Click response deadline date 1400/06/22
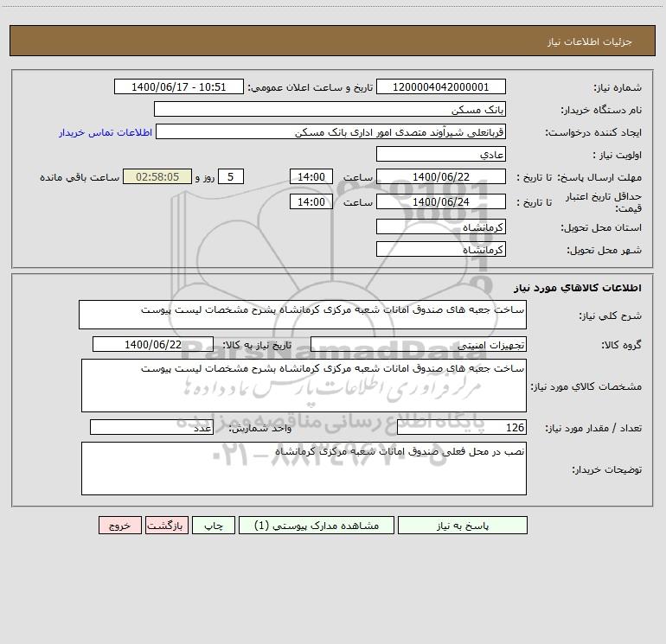The image size is (666, 644). coord(441,176)
